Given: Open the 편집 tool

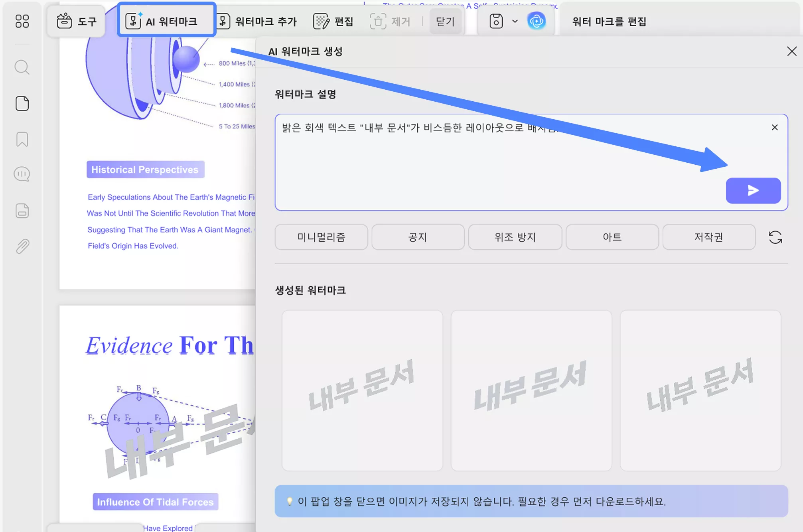Looking at the screenshot, I should (x=333, y=22).
